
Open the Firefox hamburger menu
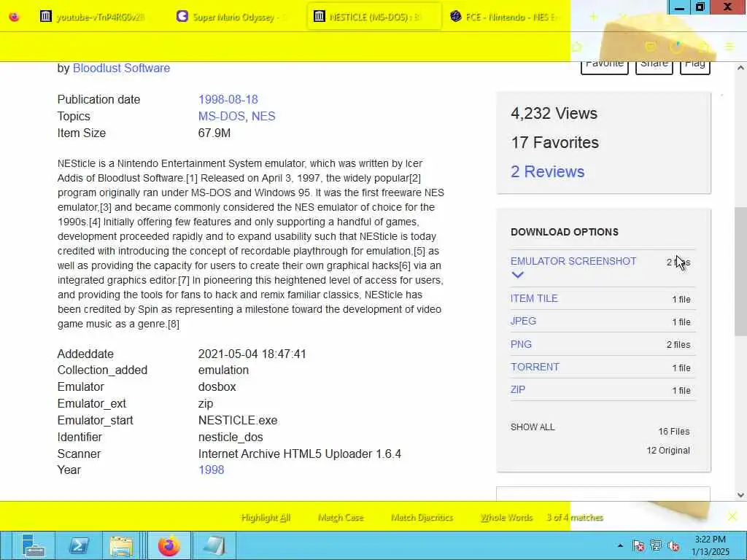pos(729,46)
